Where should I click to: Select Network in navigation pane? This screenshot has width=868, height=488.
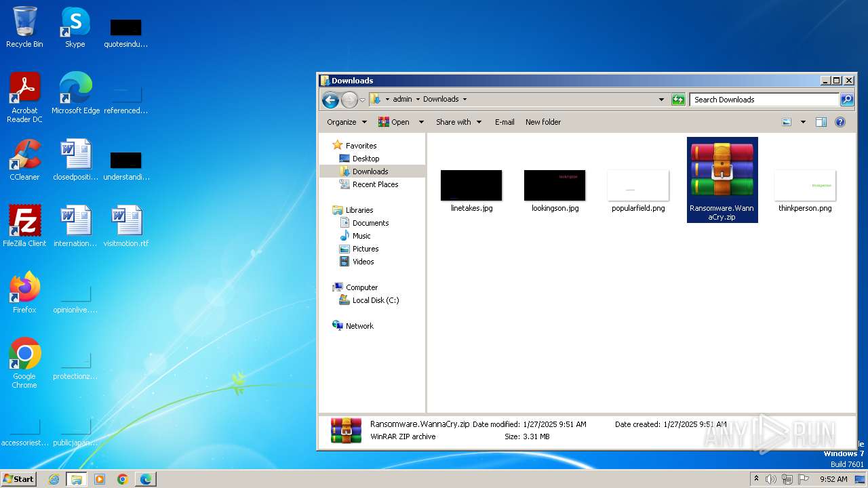click(x=359, y=326)
